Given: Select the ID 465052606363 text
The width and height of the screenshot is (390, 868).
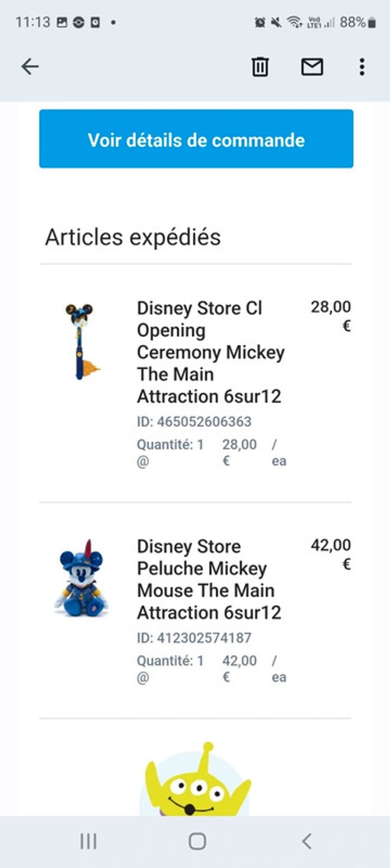Looking at the screenshot, I should pyautogui.click(x=194, y=422).
